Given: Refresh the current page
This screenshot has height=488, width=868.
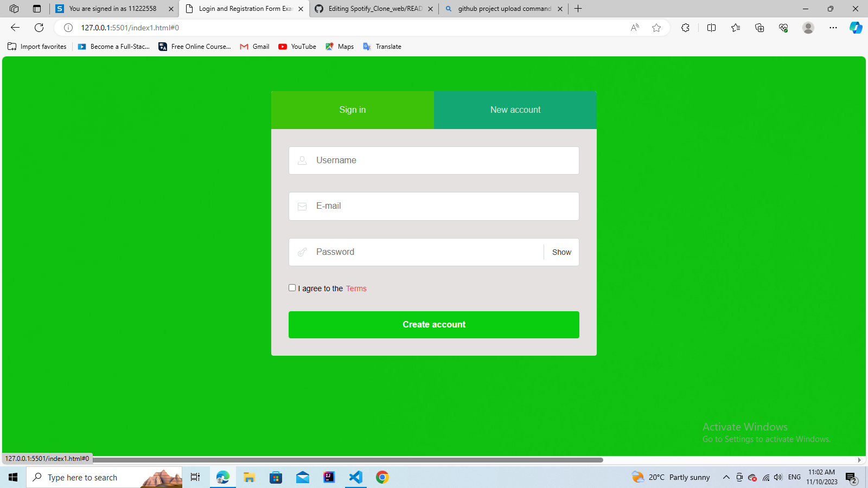Looking at the screenshot, I should click(39, 28).
